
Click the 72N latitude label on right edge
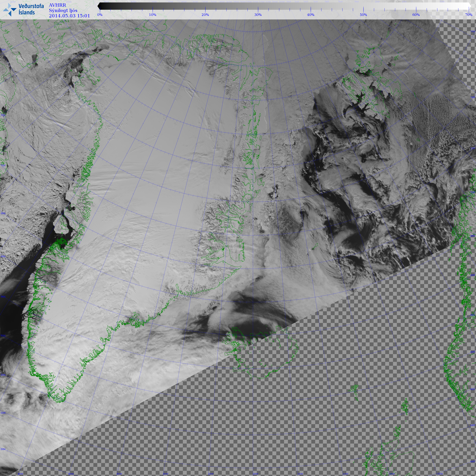point(473,148)
